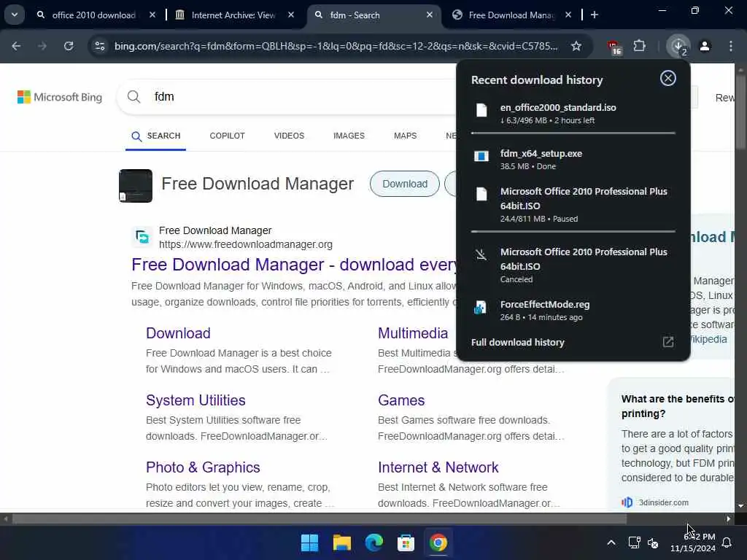
Task: Close the fdm - Search tab
Action: click(x=429, y=15)
